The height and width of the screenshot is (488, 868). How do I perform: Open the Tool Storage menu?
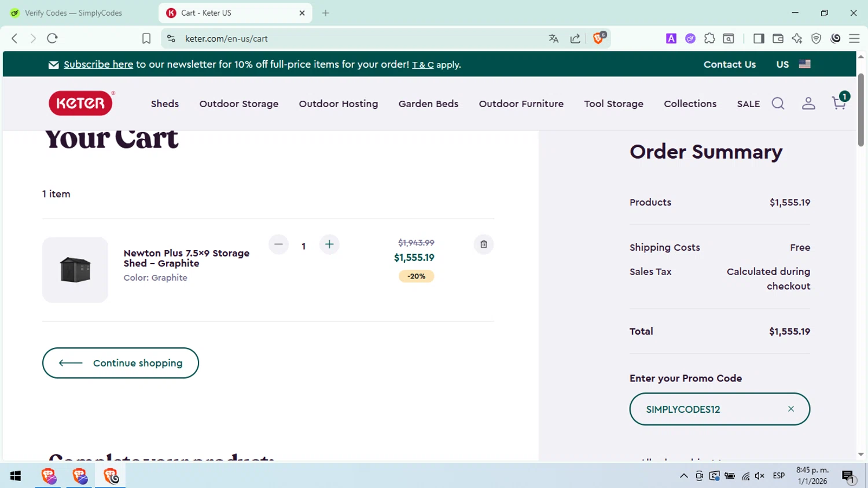pyautogui.click(x=613, y=104)
